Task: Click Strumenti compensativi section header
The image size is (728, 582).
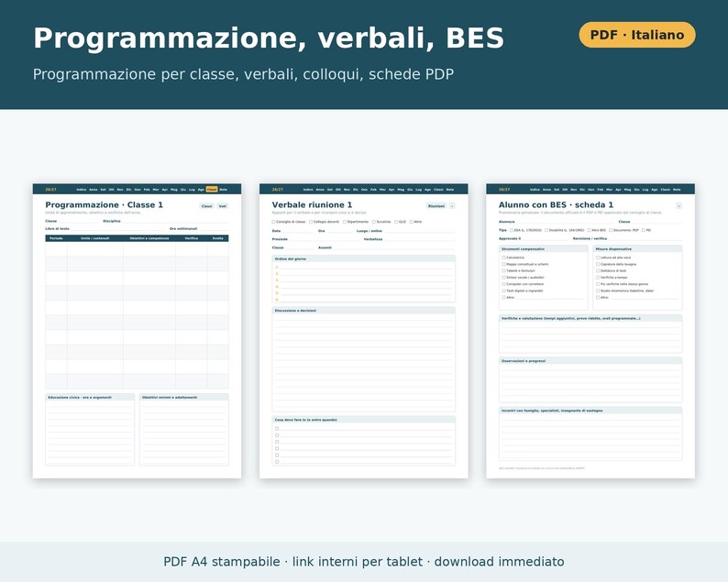Action: click(x=543, y=249)
